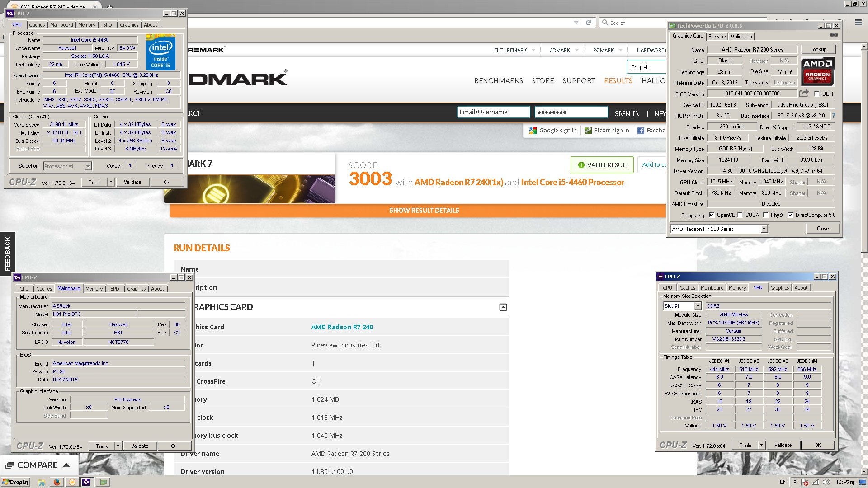Screen dimensions: 868x488
Task: Click the GPU-Z title bar icon
Action: 672,26
